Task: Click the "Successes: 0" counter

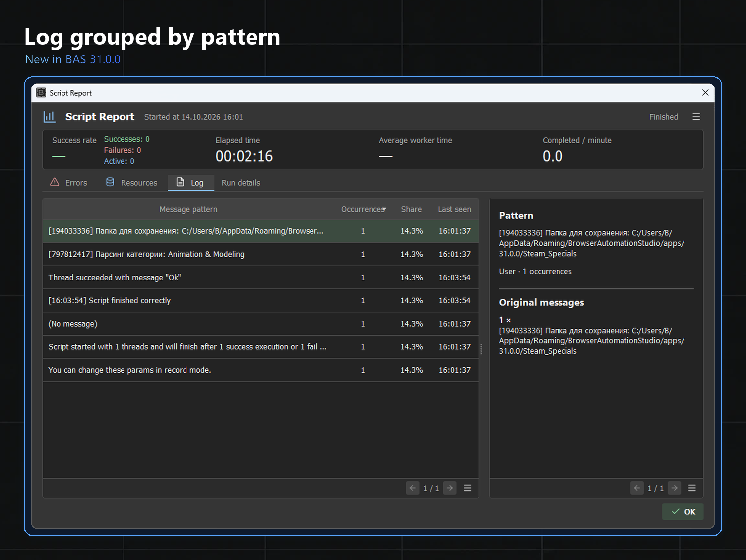Action: click(x=126, y=139)
